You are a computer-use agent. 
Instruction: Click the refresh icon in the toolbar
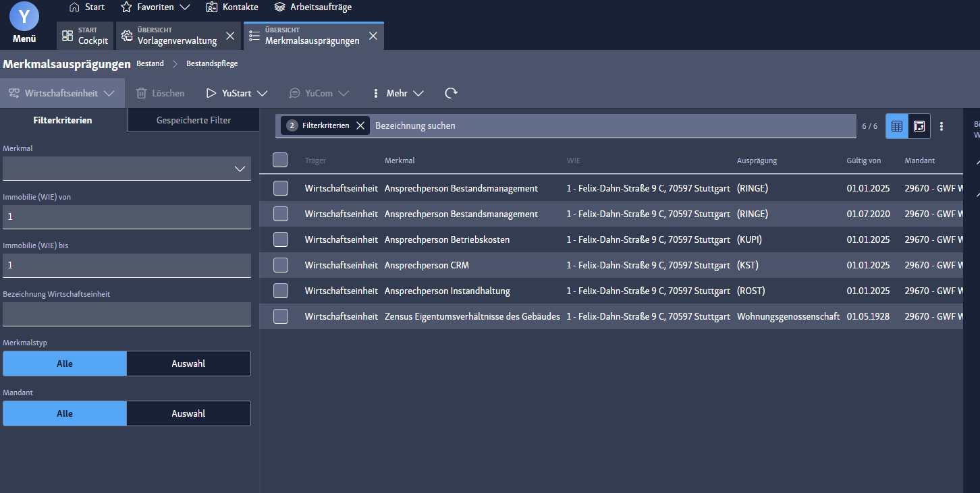[x=451, y=93]
